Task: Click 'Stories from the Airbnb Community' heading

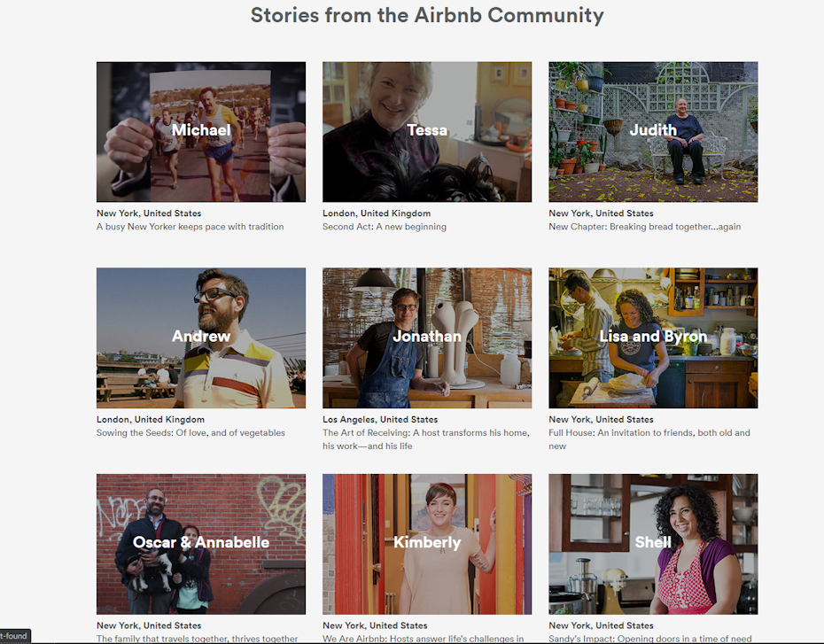Action: tap(427, 16)
